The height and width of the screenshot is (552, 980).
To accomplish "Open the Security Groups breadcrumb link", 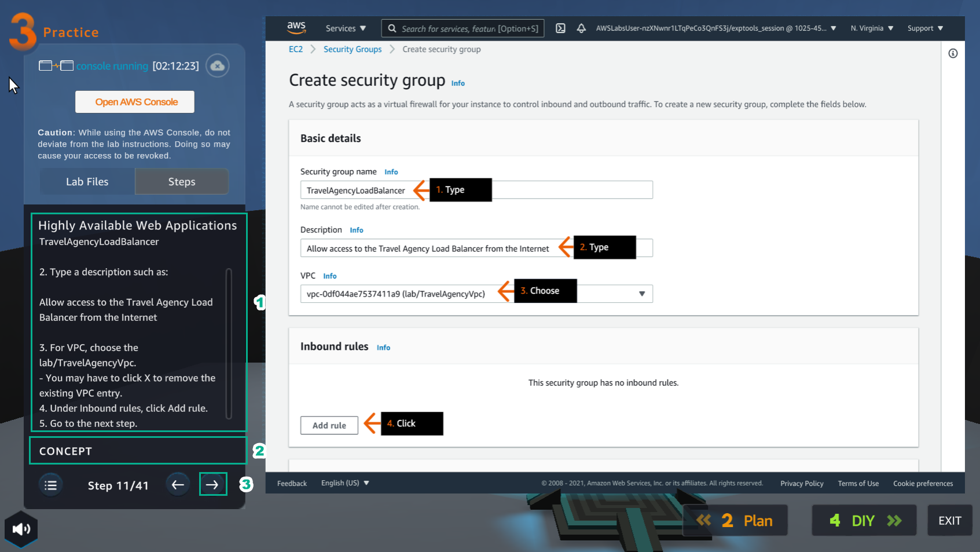I will click(x=353, y=49).
